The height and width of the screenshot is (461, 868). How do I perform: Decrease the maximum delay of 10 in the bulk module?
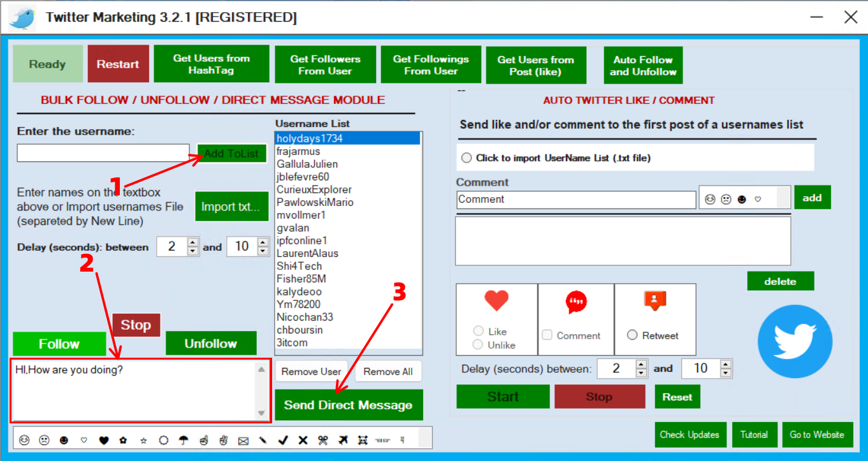tap(263, 251)
